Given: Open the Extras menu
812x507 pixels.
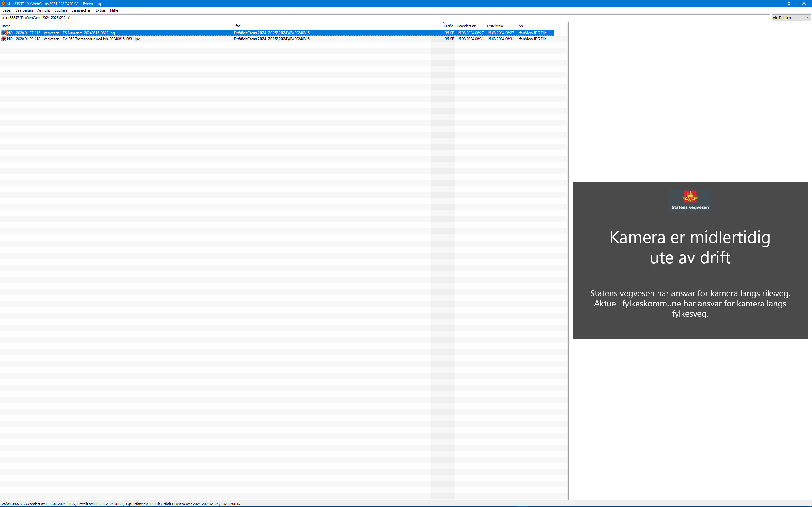Looking at the screenshot, I should [100, 10].
